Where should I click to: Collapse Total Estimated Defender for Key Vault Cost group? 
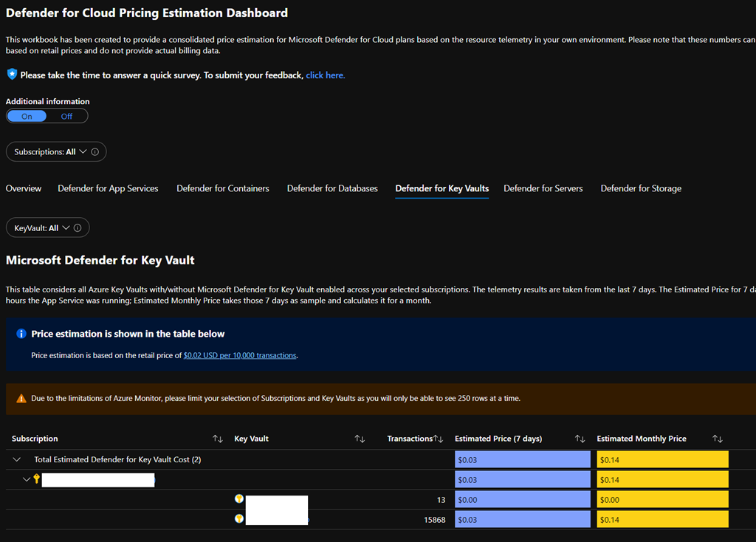17,459
